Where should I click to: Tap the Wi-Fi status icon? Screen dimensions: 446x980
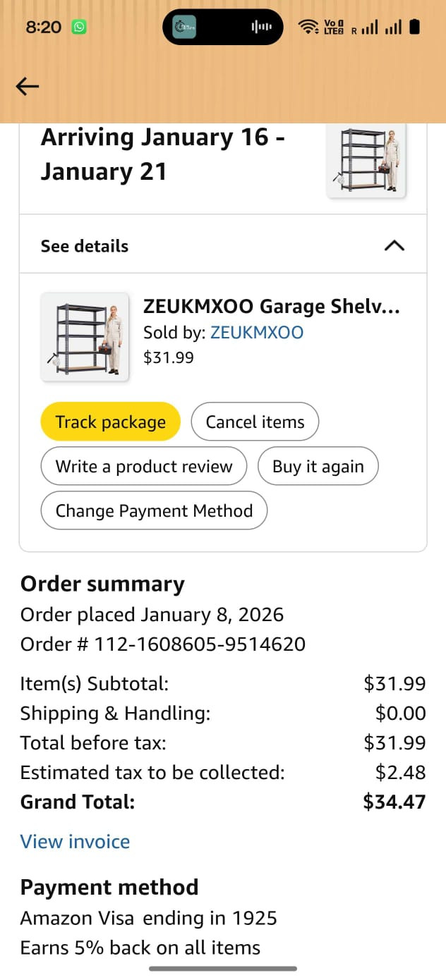click(308, 27)
